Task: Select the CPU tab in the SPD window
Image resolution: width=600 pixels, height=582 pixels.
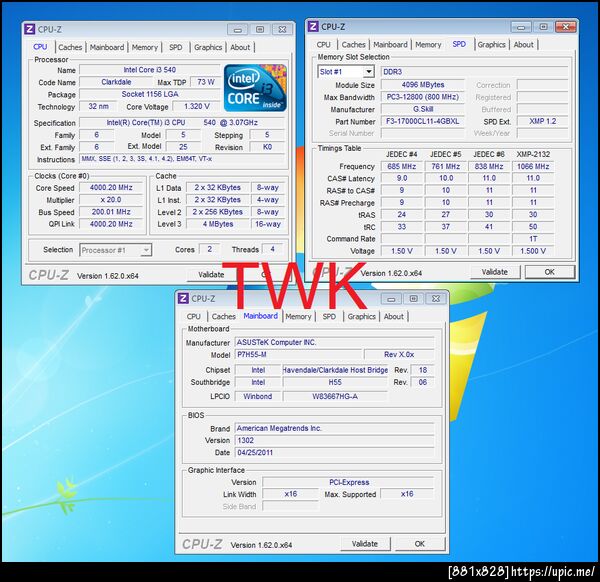Action: point(323,45)
